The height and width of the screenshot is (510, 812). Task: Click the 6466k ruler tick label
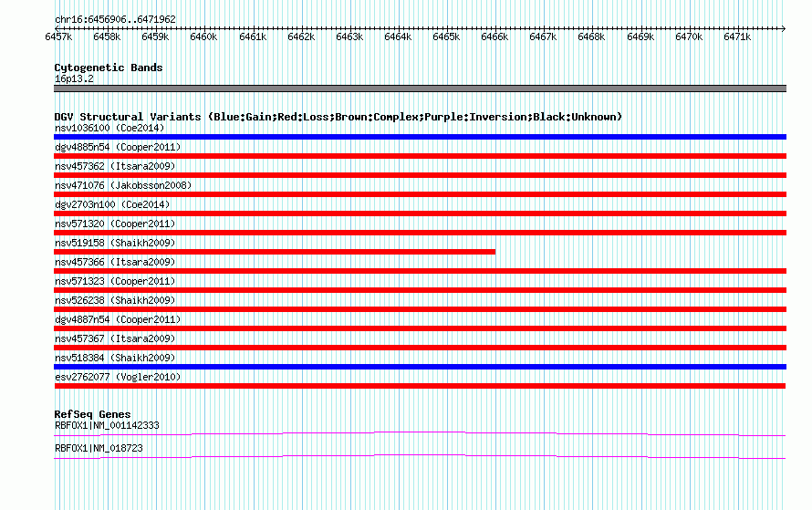pos(494,36)
